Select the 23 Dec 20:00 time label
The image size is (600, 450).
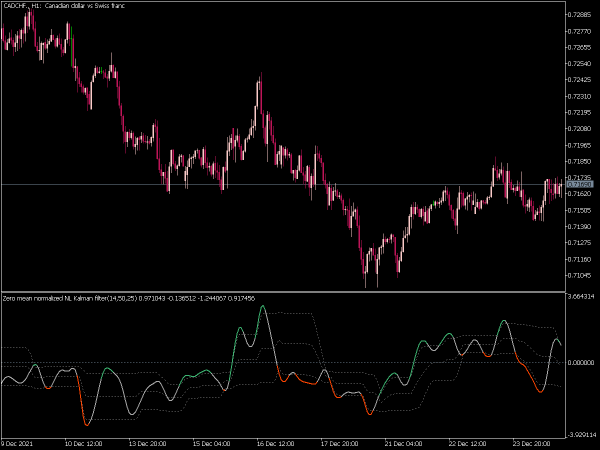(531, 444)
